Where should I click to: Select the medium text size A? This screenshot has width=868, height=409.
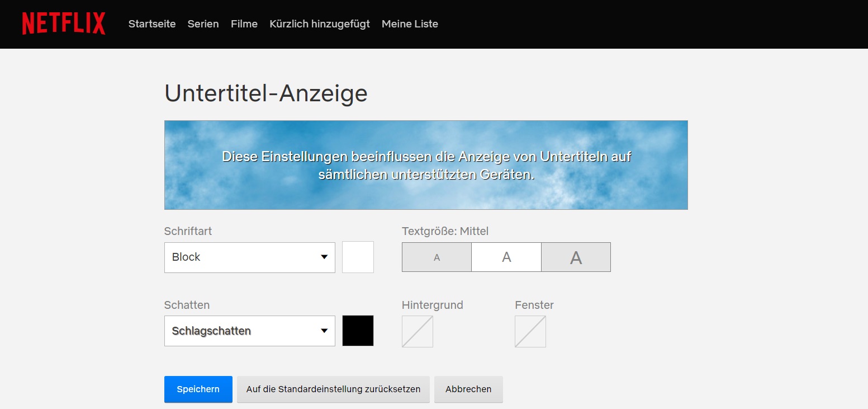(506, 257)
